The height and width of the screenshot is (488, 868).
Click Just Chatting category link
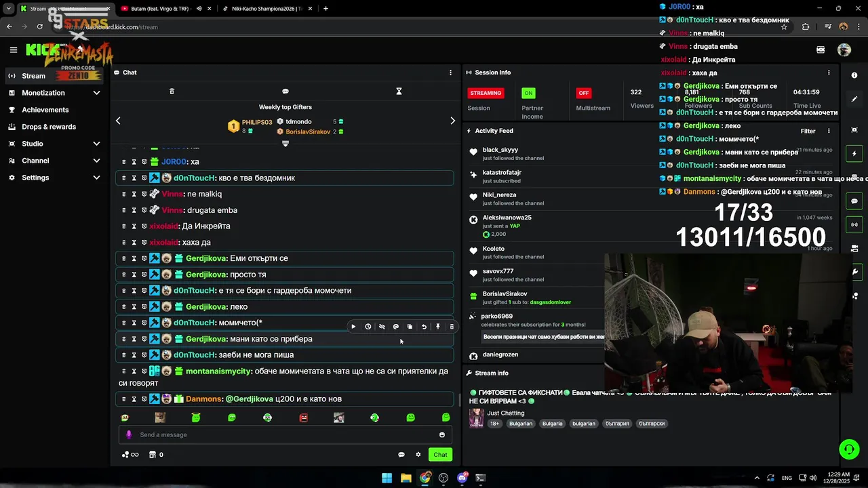506,413
